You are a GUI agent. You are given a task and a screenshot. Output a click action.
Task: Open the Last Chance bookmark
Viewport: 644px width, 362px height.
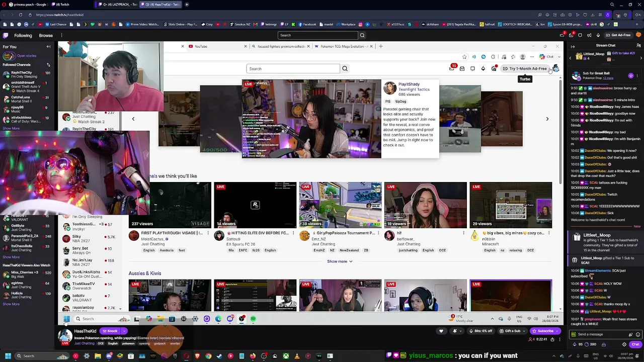[x=56, y=24]
